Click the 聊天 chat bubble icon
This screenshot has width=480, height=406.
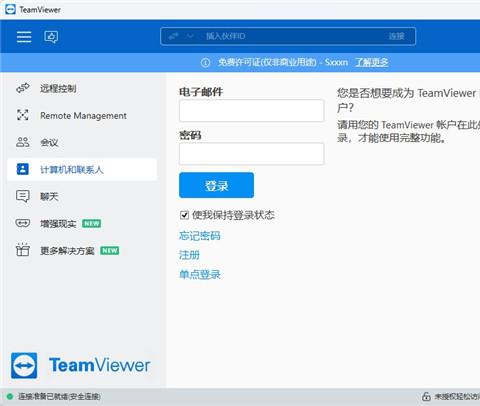coord(23,196)
